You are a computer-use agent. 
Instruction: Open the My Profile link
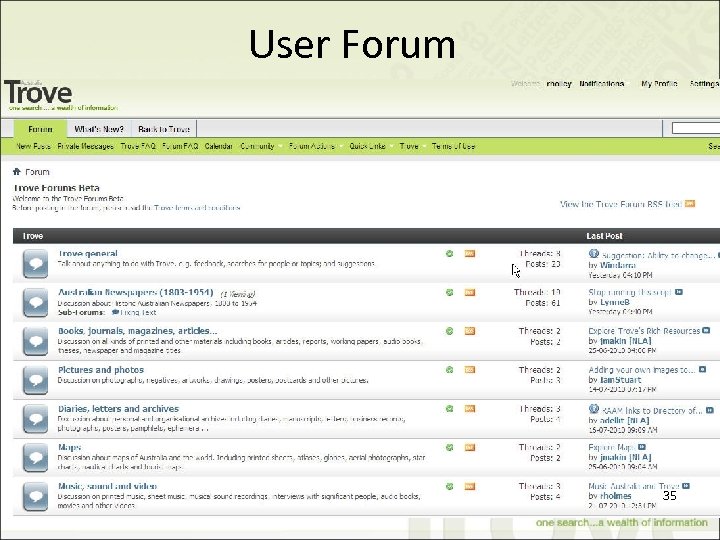pyautogui.click(x=659, y=84)
